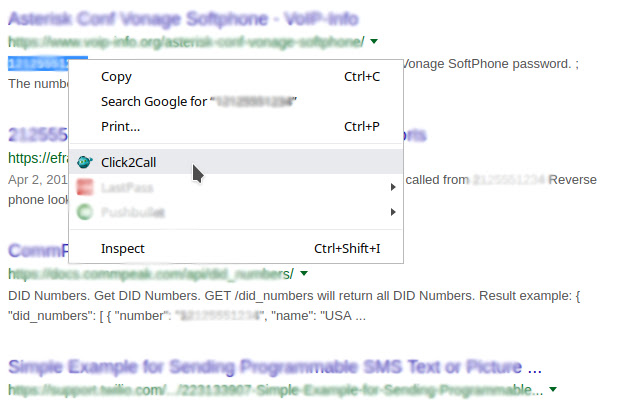Select the Search Google for menu entry
The width and height of the screenshot is (640, 400).
click(200, 102)
